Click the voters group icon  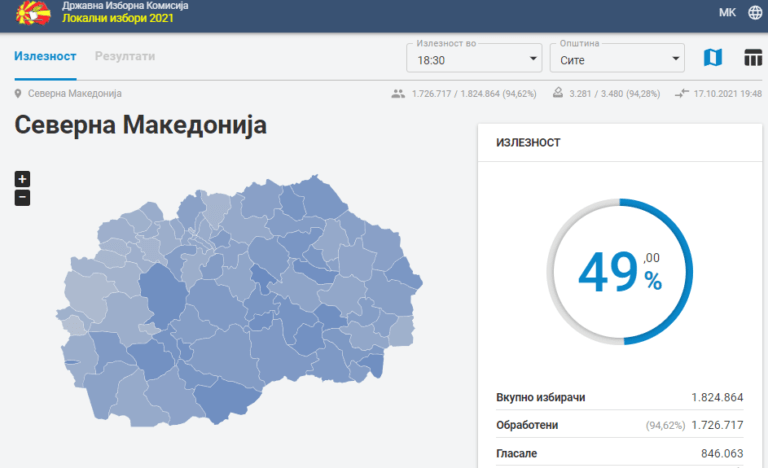pos(398,93)
